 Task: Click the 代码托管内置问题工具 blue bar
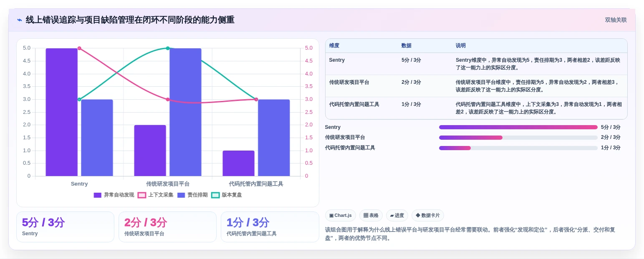click(x=274, y=138)
